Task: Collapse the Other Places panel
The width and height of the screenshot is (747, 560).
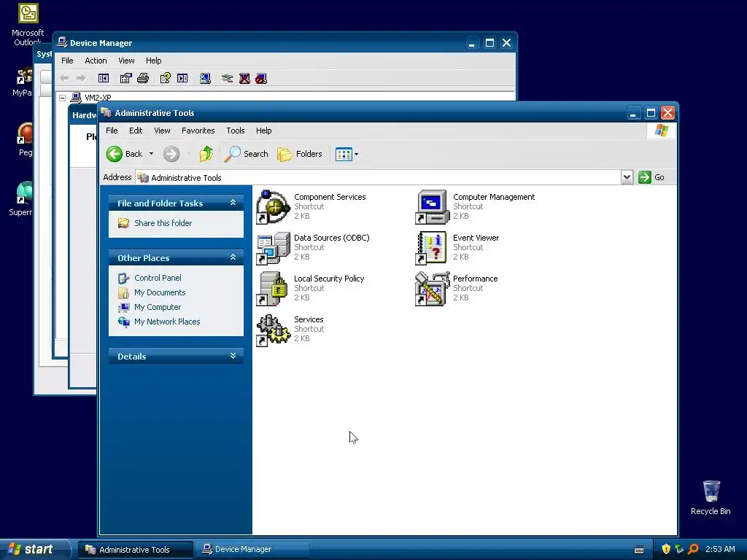Action: coord(233,257)
